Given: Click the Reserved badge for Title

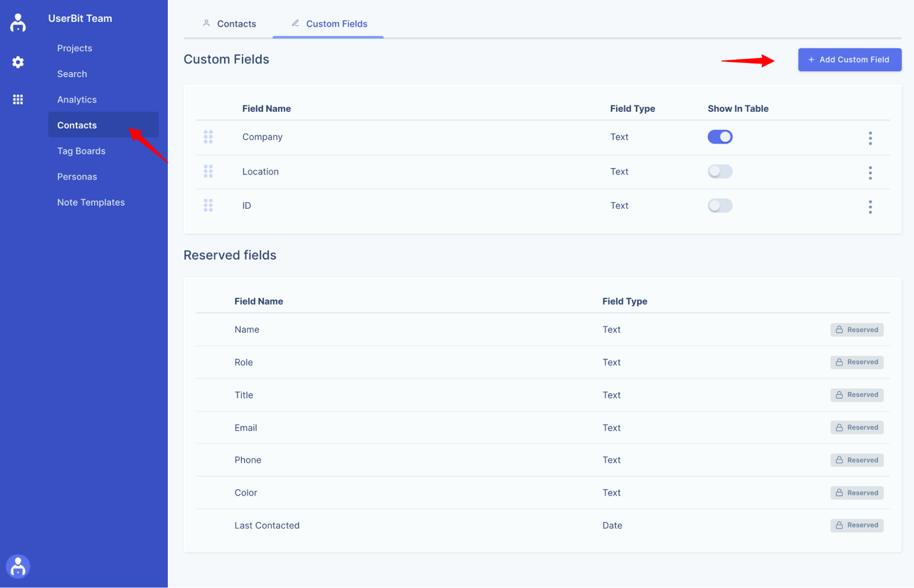Looking at the screenshot, I should [x=857, y=395].
